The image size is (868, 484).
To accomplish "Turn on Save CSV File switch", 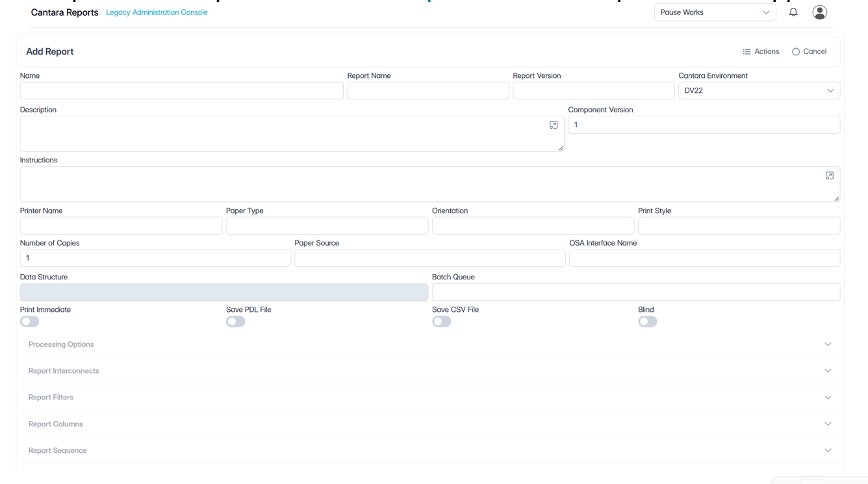I will pos(442,322).
